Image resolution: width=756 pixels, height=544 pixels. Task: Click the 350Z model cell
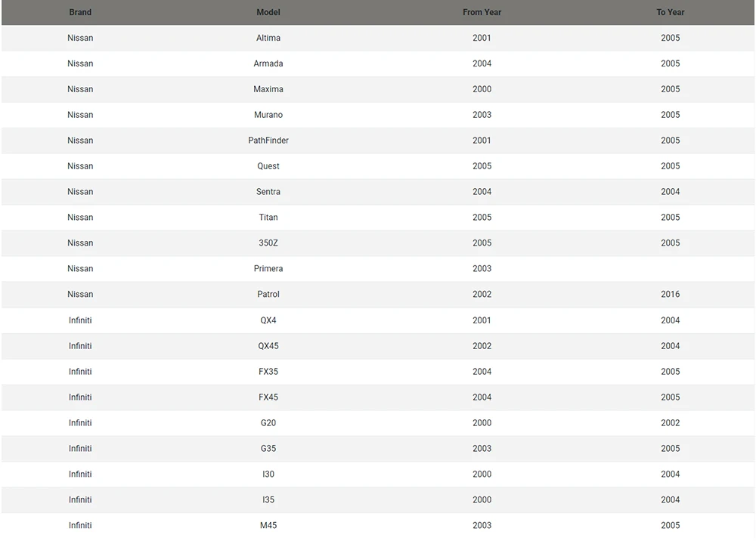click(x=268, y=243)
